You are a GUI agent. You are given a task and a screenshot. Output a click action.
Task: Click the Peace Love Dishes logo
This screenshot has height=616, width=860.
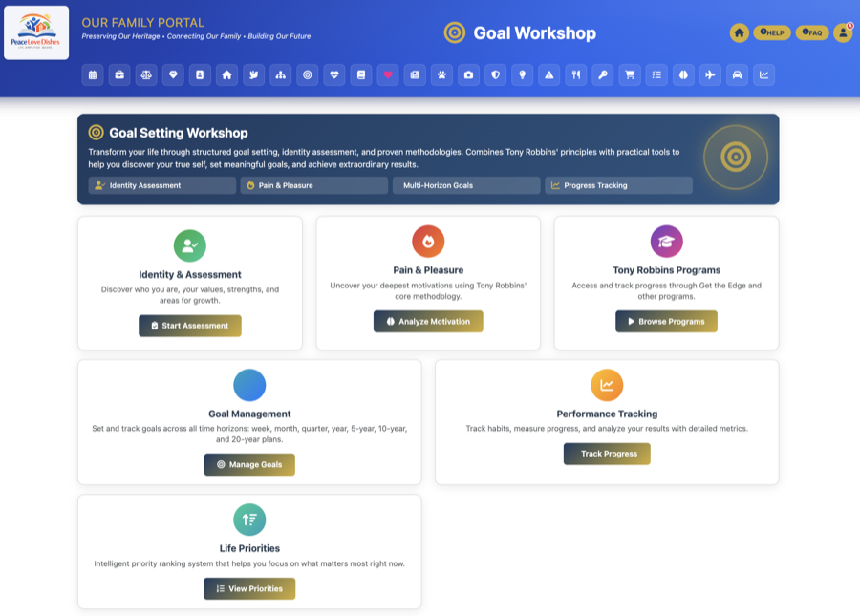tap(38, 32)
